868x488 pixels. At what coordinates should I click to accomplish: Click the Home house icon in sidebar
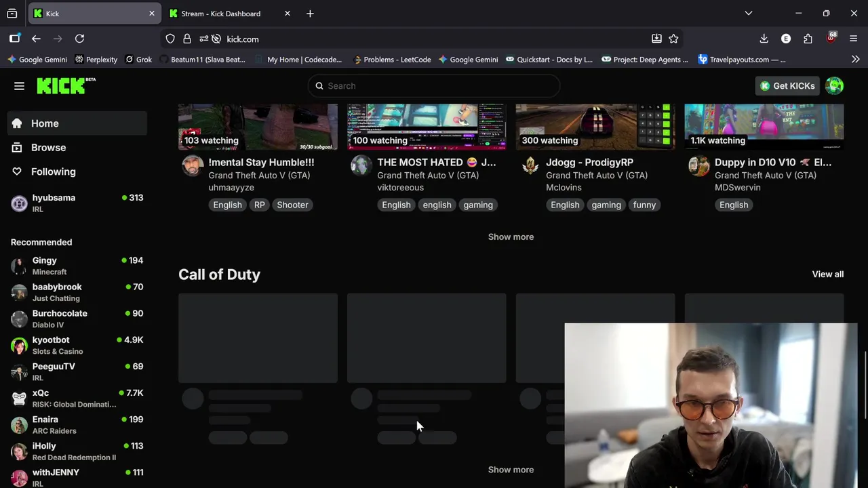pos(17,123)
